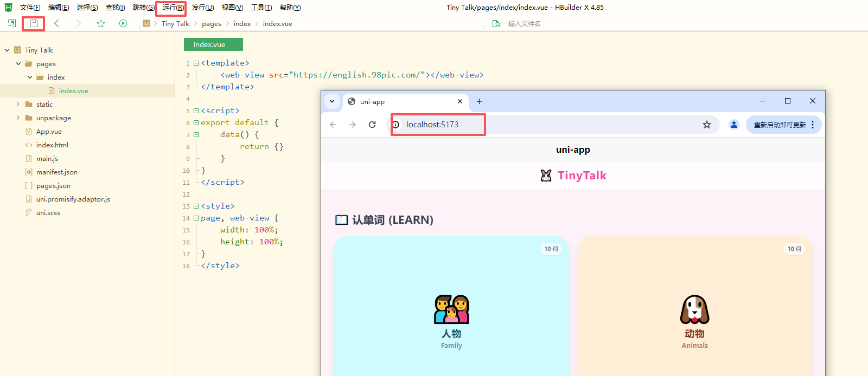The image size is (868, 376).
Task: Click the 重新启动即可更新 update button
Action: coord(780,125)
